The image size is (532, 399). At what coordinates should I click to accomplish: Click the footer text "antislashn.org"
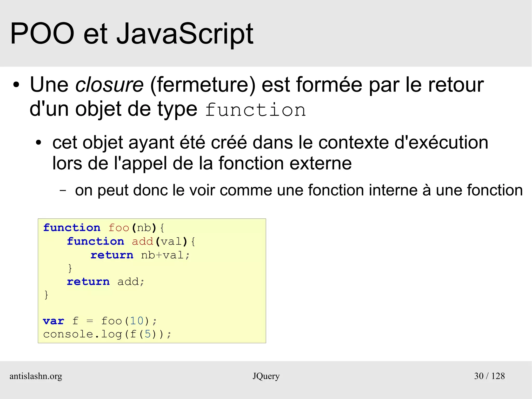coord(36,376)
